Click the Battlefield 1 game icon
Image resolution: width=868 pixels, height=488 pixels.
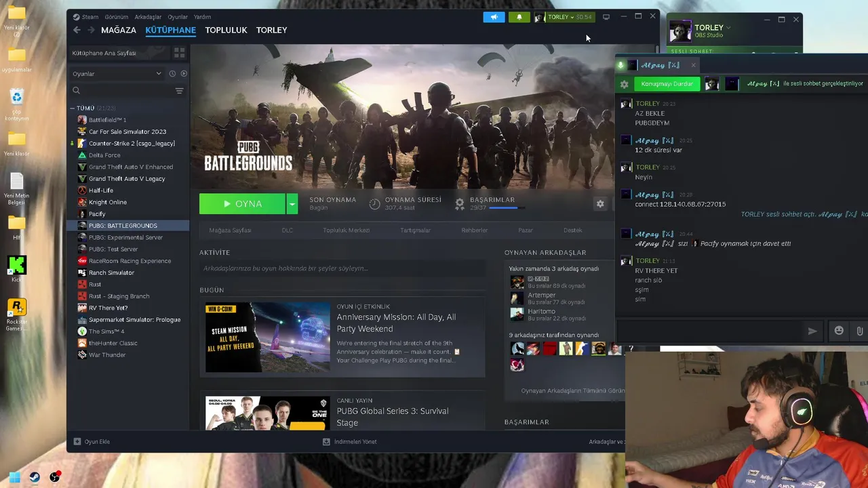click(x=82, y=120)
